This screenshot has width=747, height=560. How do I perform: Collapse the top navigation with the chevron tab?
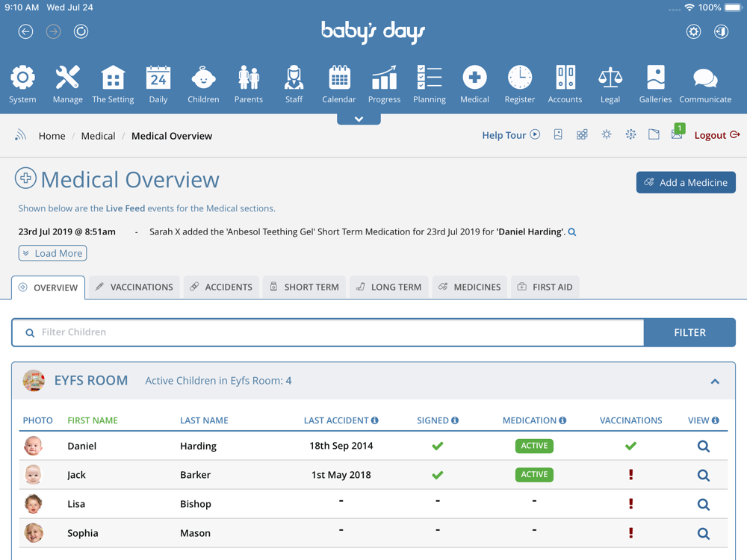point(359,119)
